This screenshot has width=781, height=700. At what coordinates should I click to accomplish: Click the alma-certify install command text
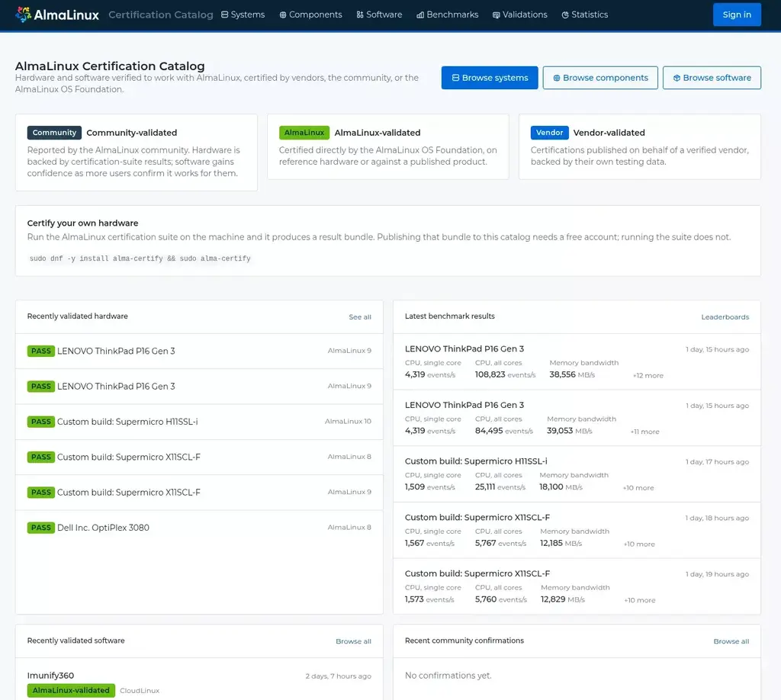click(140, 258)
